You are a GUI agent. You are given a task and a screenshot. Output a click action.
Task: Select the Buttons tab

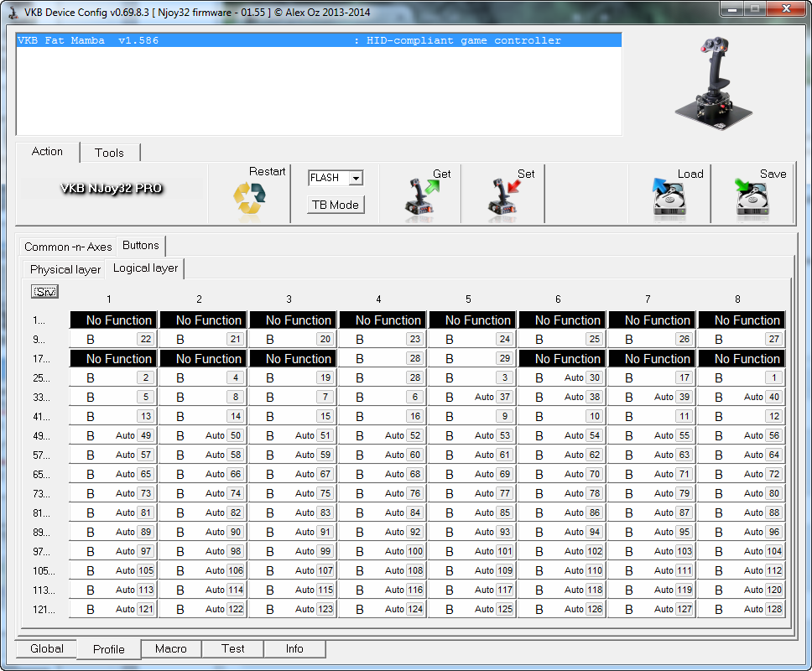coord(141,246)
